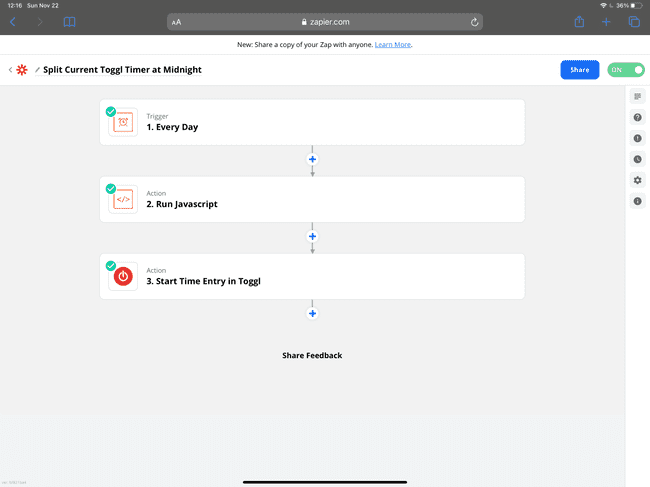The width and height of the screenshot is (650, 487).
Task: Open Zap history clock icon
Action: tap(638, 159)
